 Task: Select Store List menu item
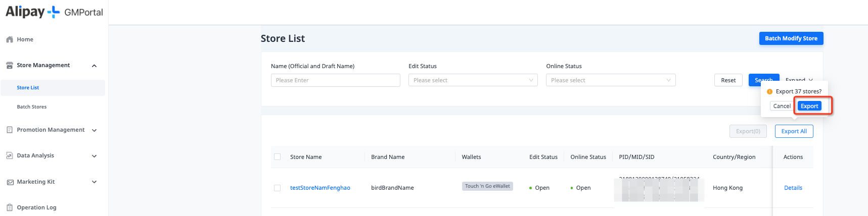coord(28,88)
